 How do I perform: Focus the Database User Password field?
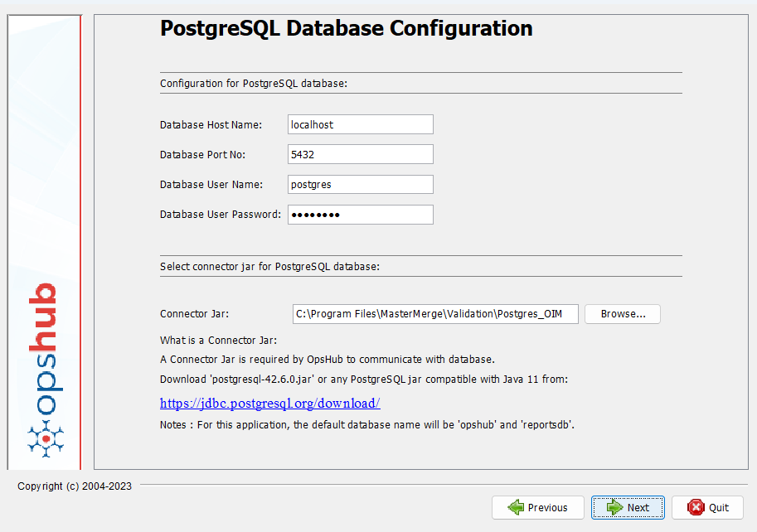click(x=360, y=215)
